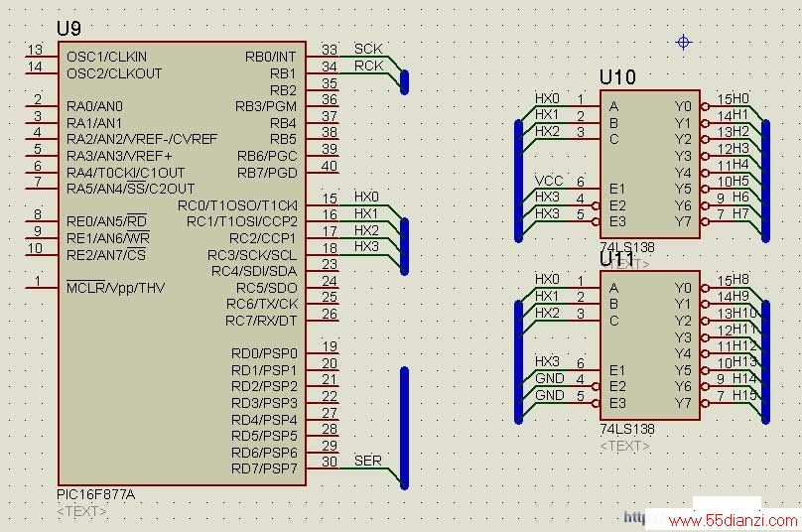Click the H7 output label on U10
Screen dimensions: 802x532
coord(740,213)
